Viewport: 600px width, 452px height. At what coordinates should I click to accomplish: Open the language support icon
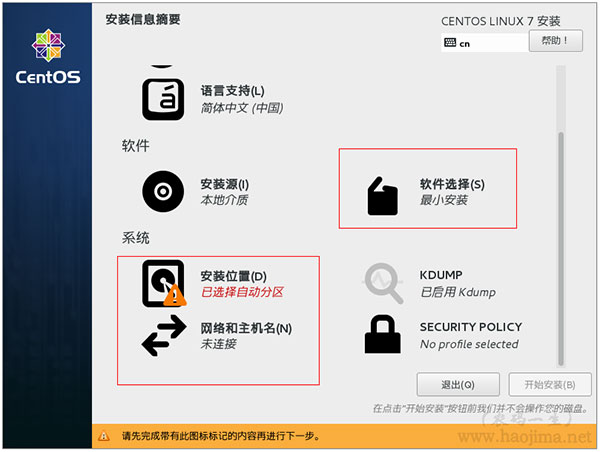(163, 100)
